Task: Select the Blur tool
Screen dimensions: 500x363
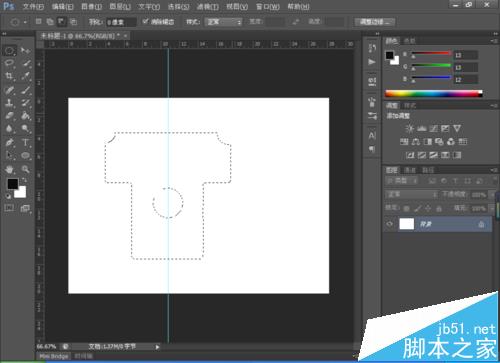Action: pos(9,129)
